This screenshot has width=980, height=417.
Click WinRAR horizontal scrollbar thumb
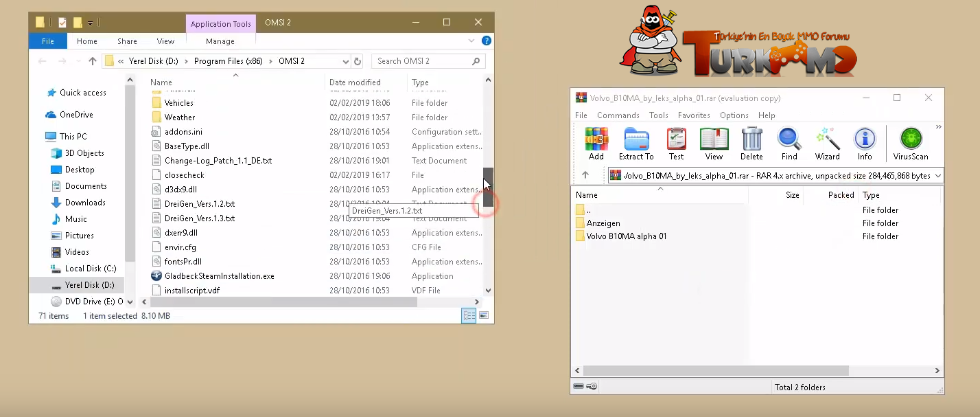pos(716,370)
